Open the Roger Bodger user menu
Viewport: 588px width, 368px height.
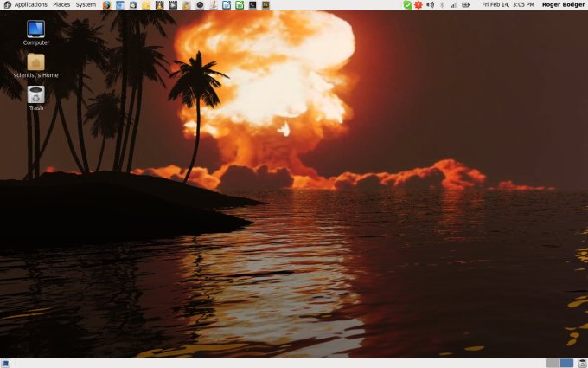[x=563, y=5]
